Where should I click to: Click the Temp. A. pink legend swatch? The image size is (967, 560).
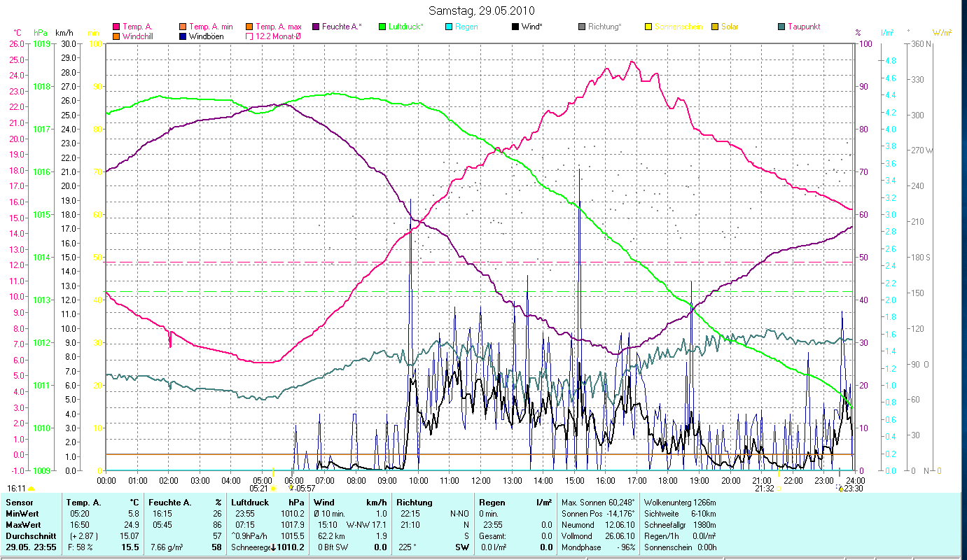(116, 27)
